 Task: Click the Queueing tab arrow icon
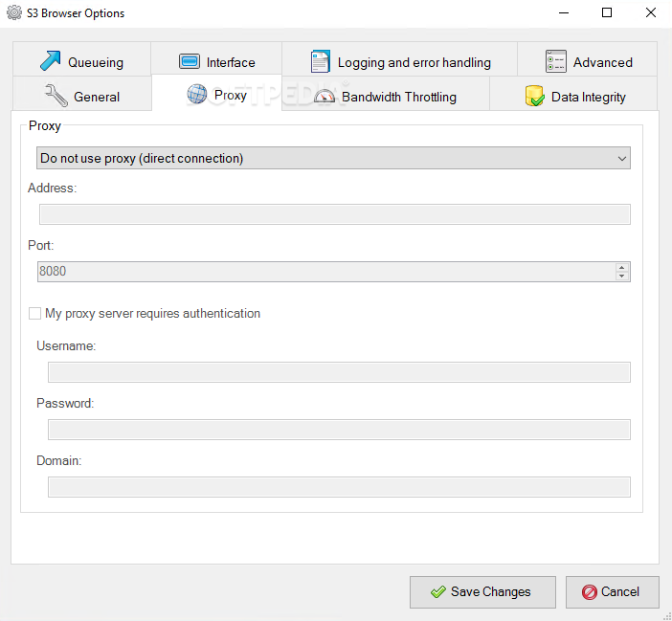pos(50,60)
